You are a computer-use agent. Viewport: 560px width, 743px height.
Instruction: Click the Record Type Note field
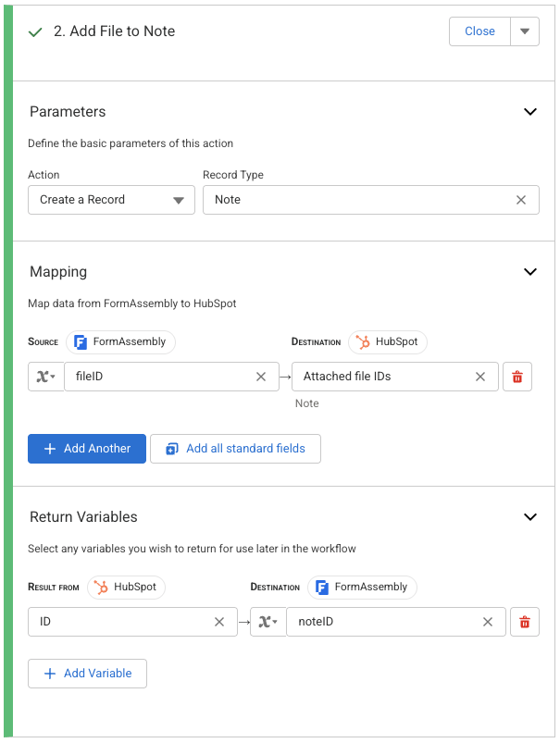(x=356, y=200)
